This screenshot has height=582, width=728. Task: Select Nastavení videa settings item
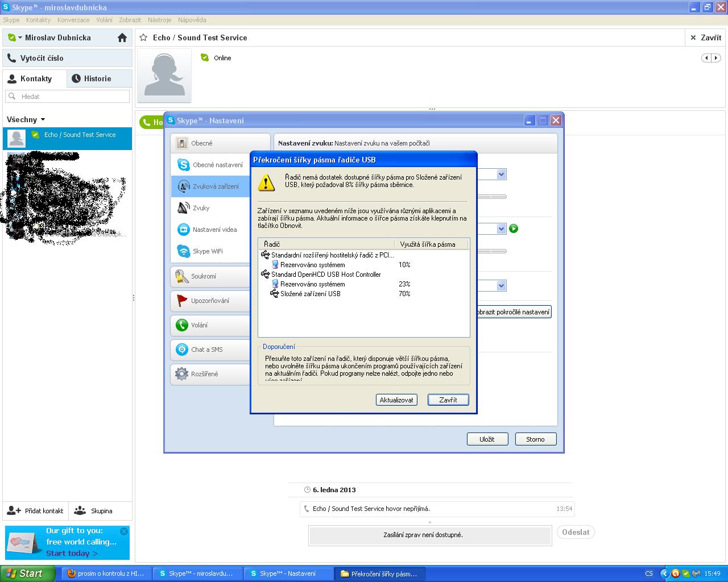pos(210,230)
